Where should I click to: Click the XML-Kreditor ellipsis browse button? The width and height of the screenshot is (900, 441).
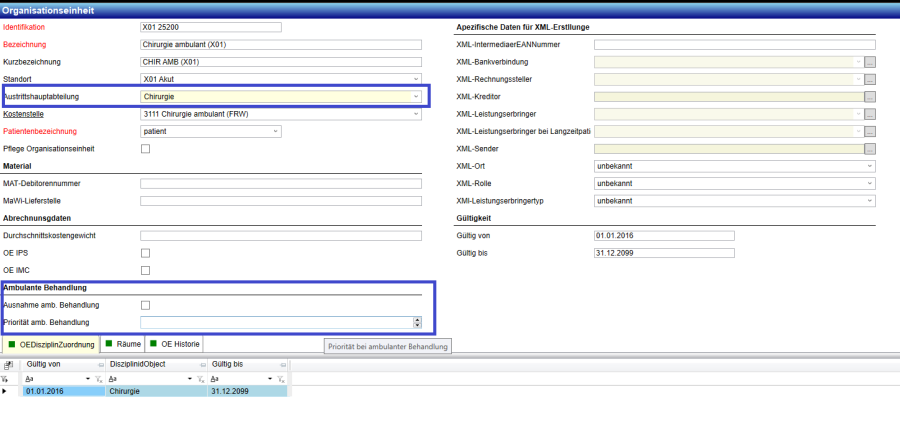[870, 97]
